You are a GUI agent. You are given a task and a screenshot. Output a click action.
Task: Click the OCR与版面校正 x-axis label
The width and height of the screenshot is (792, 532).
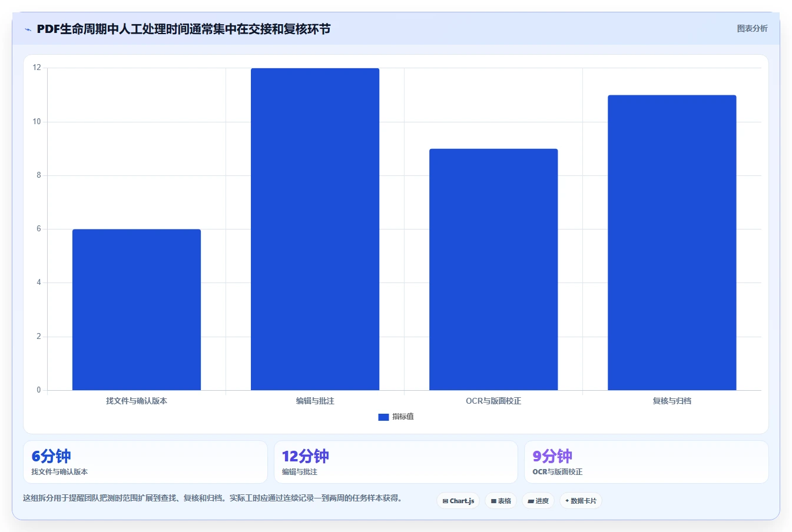[493, 401]
